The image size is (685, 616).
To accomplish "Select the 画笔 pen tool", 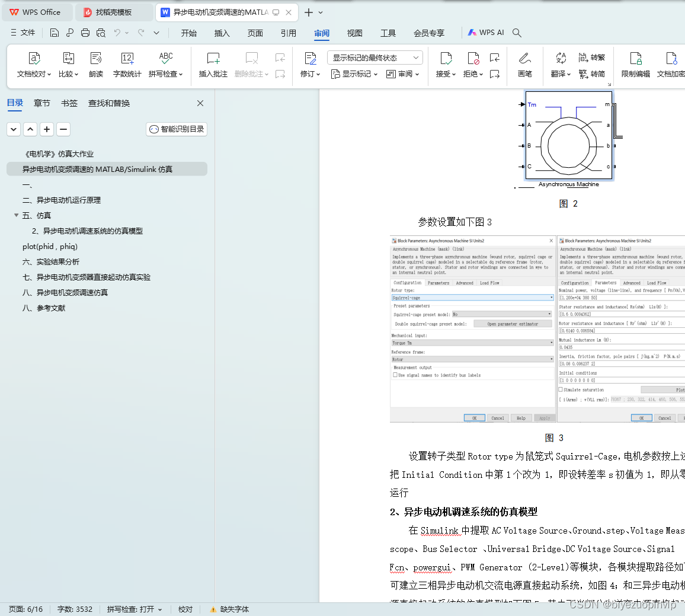I will pyautogui.click(x=524, y=65).
